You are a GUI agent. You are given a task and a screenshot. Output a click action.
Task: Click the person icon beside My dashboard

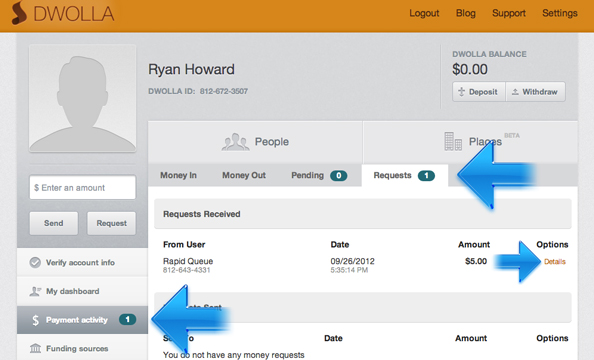point(35,291)
